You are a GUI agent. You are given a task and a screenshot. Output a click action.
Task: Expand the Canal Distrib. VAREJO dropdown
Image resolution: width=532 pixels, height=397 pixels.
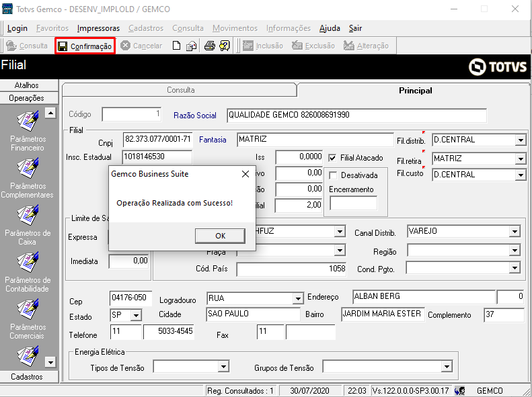coord(515,232)
